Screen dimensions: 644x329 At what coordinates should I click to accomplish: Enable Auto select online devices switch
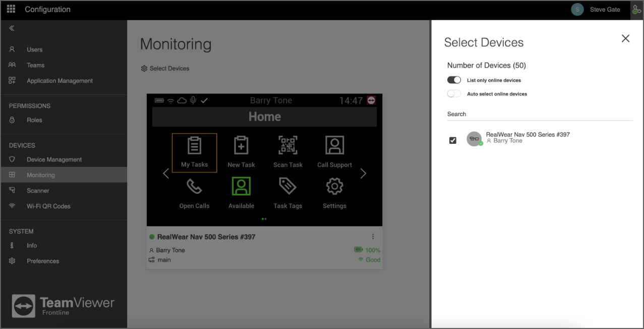[454, 94]
